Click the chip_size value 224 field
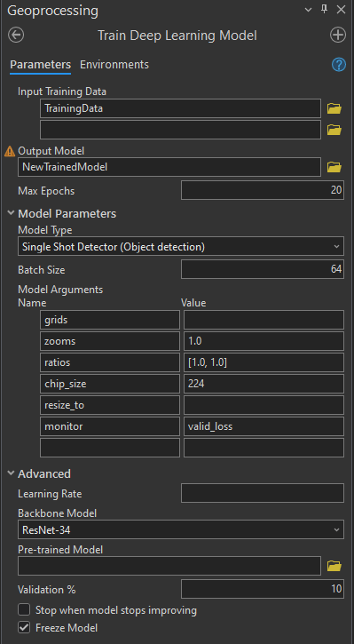354x644 pixels. pos(264,384)
